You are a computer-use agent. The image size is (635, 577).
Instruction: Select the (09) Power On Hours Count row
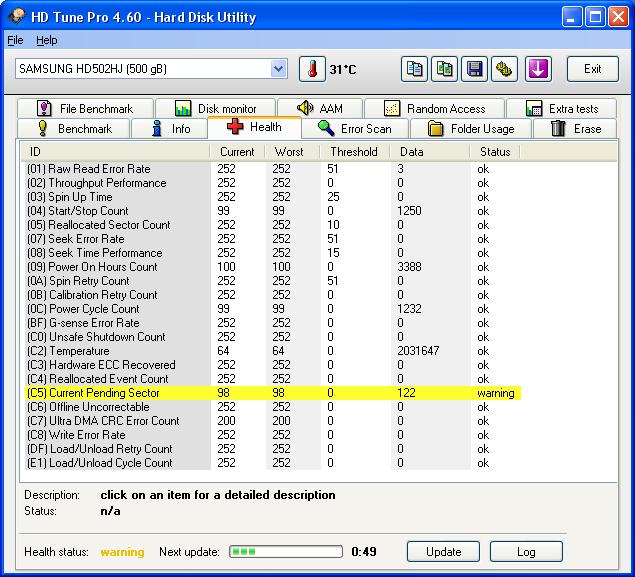(x=274, y=267)
